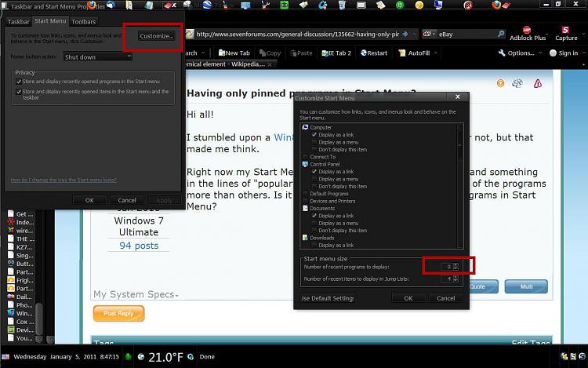Open the Power button action dropdown

click(97, 56)
